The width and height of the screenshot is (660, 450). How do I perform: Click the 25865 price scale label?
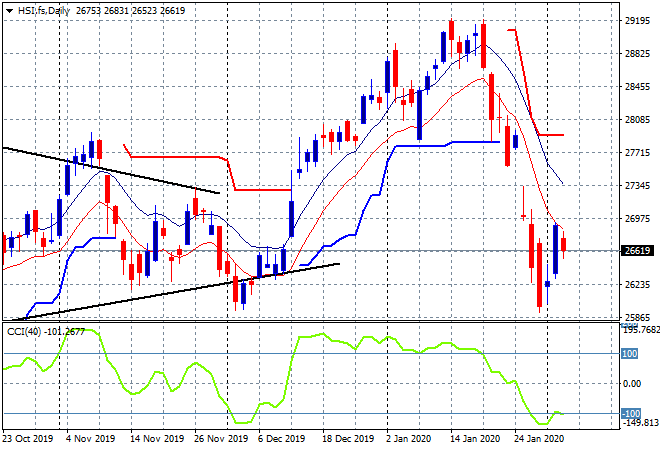point(637,317)
